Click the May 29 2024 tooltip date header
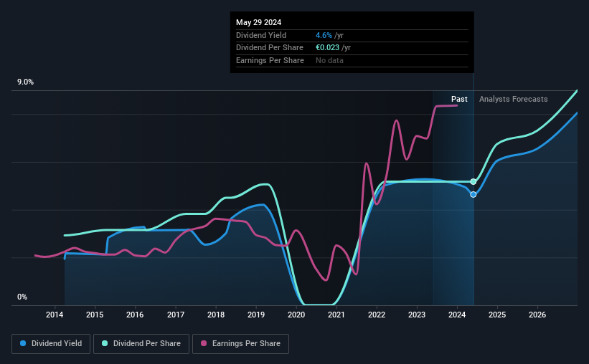Viewport: 589px width, 364px height. [258, 22]
